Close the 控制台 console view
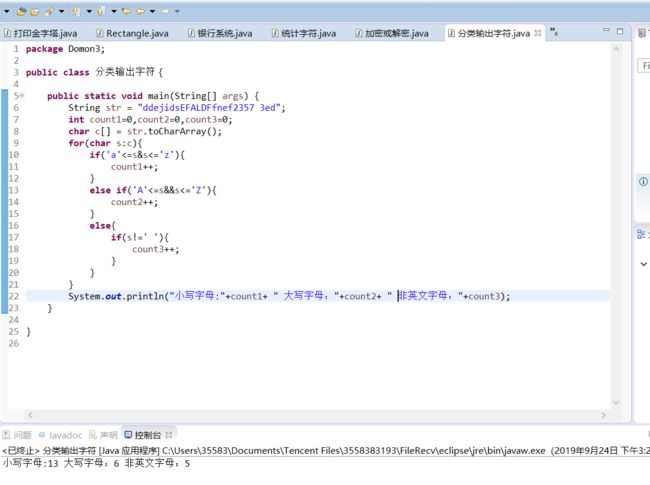Viewport: 650px width, 485px height. tap(169, 435)
